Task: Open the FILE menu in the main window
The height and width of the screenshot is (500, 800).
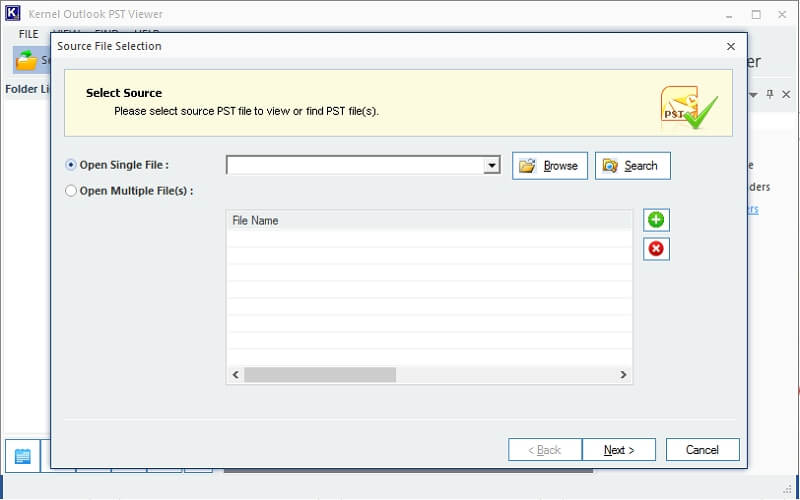Action: (x=29, y=34)
